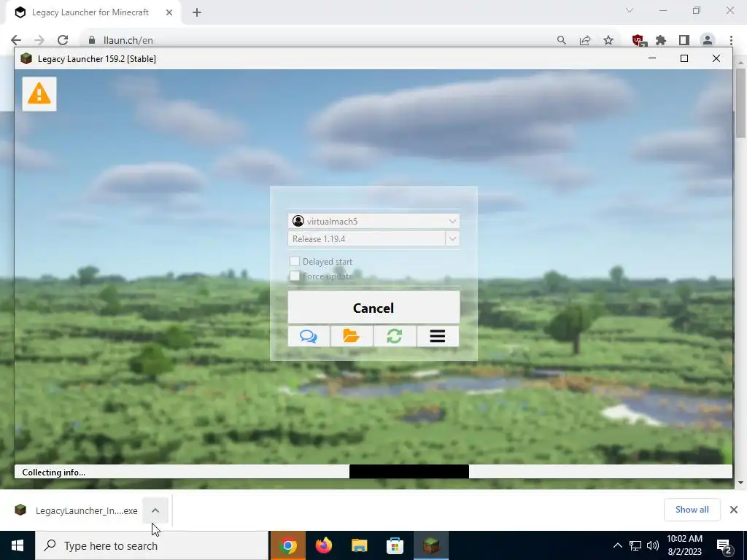Enable the Delayed start checkbox

pyautogui.click(x=295, y=261)
